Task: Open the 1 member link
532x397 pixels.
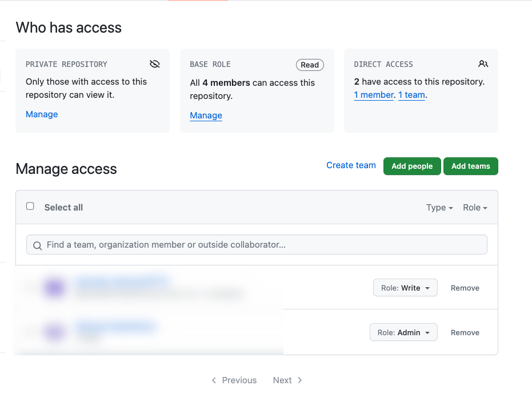Action: [374, 95]
